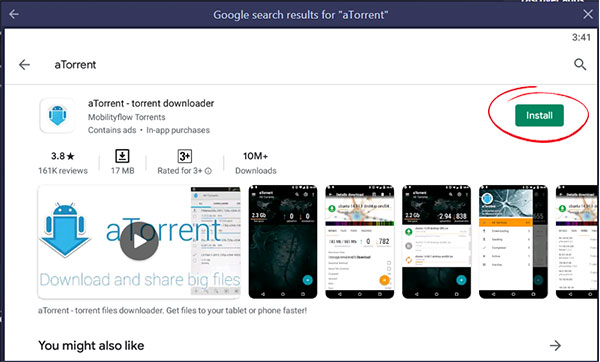The height and width of the screenshot is (362, 600).
Task: Click the 3+ content rating icon
Action: click(x=184, y=156)
